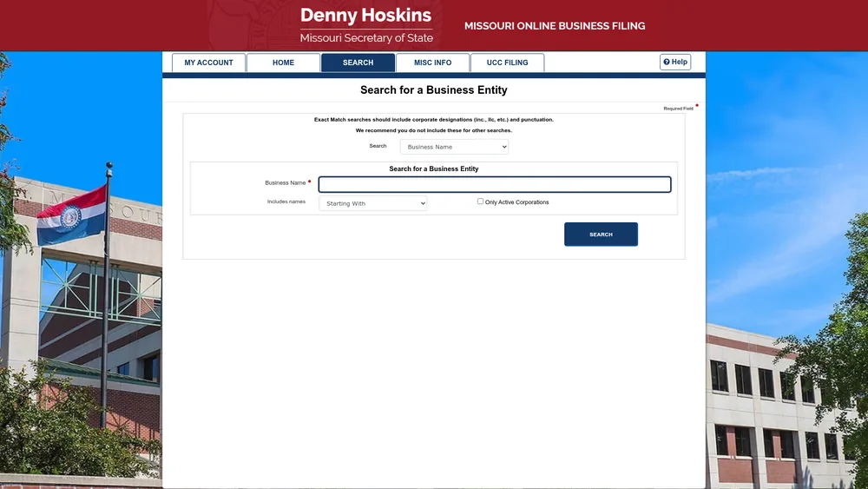Click the MISSOURI ONLINE BUSINESS FILING header text

point(555,26)
